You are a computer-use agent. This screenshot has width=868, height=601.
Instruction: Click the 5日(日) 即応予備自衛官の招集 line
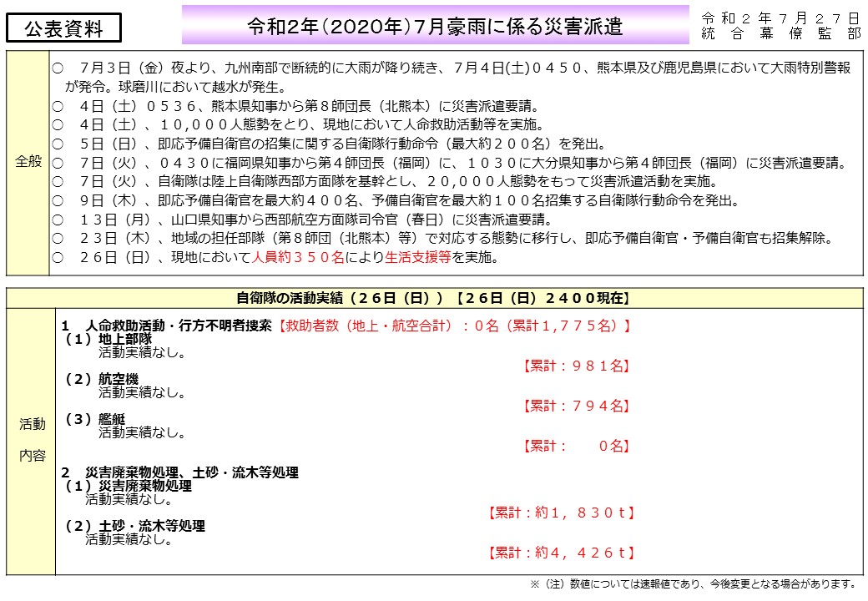coord(329,144)
